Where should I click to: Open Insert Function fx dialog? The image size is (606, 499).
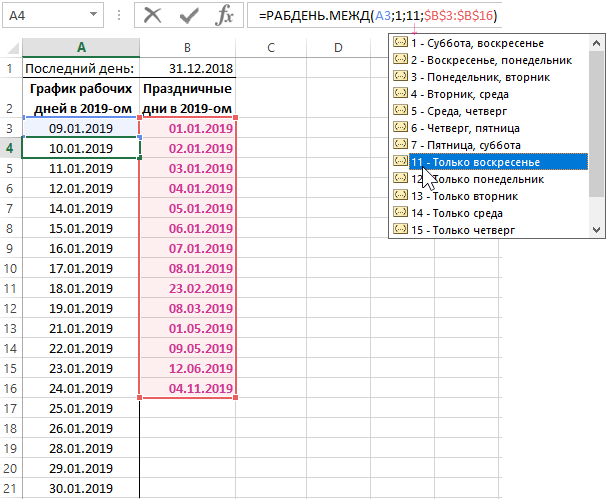pyautogui.click(x=223, y=16)
